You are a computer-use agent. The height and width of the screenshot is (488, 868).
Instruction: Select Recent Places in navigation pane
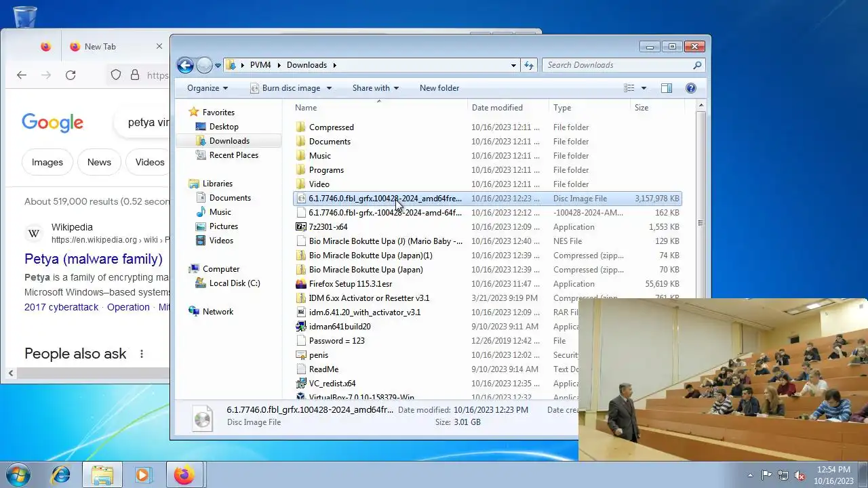[234, 155]
